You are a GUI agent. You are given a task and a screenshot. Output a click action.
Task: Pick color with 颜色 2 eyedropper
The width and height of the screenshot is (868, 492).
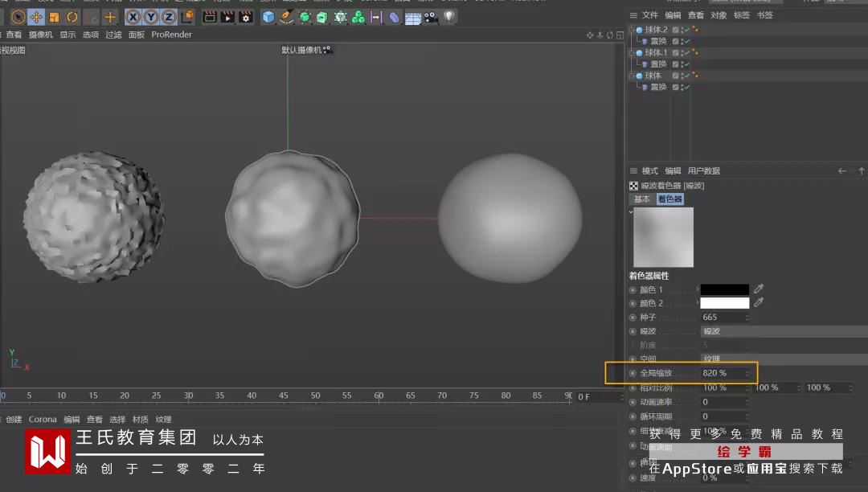(x=759, y=302)
